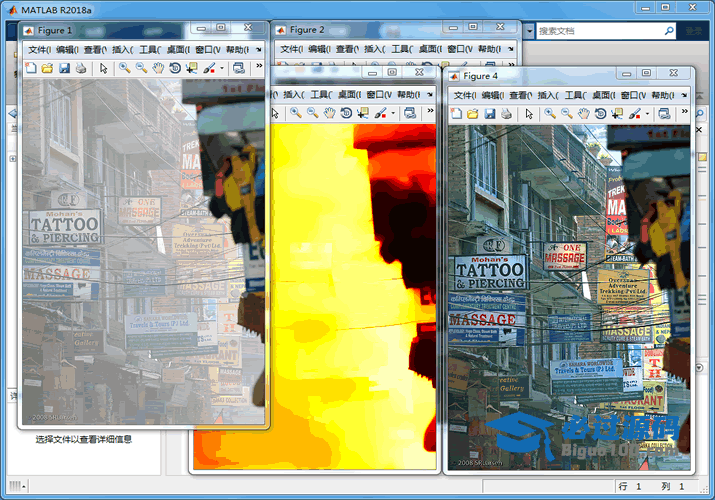
Task: Select Zoom In tool in middle heatmap figure toolbar
Action: 296,113
